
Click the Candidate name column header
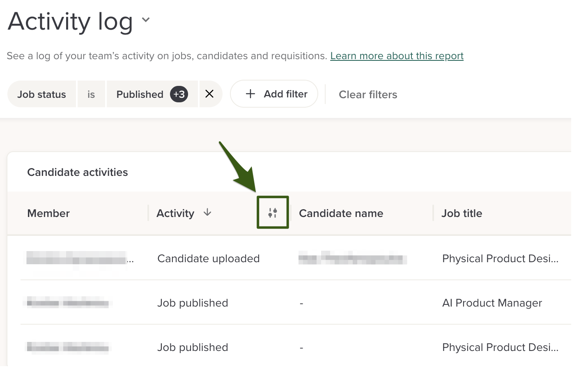coord(341,213)
